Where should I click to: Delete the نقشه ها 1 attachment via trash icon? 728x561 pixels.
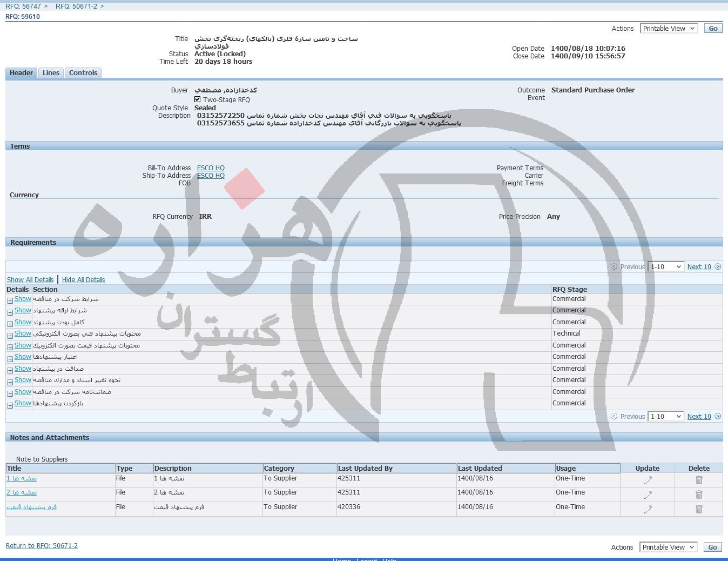(699, 480)
